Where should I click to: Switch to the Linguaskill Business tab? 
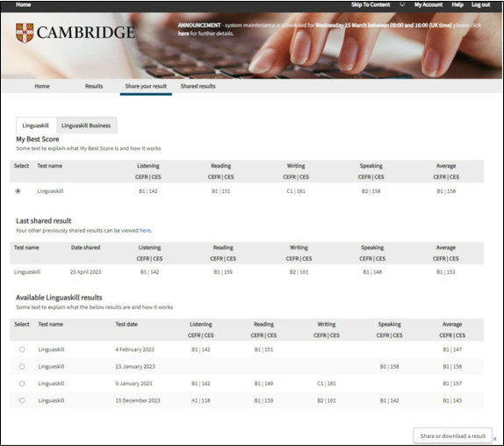tap(86, 126)
